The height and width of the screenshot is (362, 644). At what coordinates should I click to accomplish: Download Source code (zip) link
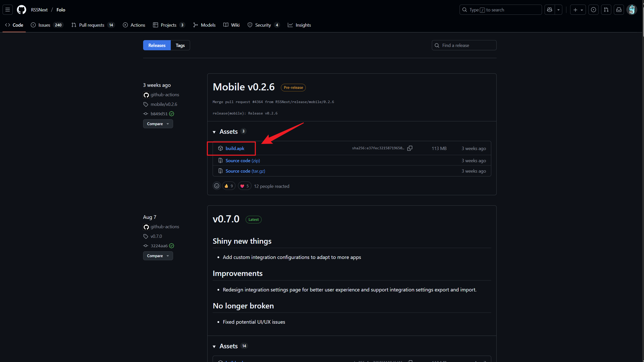click(242, 161)
